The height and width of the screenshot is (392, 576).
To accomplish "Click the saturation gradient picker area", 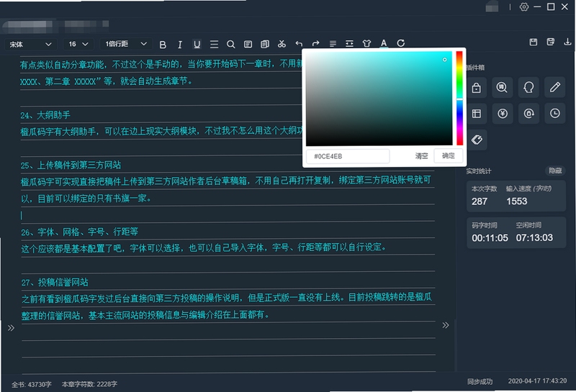I will click(x=379, y=99).
